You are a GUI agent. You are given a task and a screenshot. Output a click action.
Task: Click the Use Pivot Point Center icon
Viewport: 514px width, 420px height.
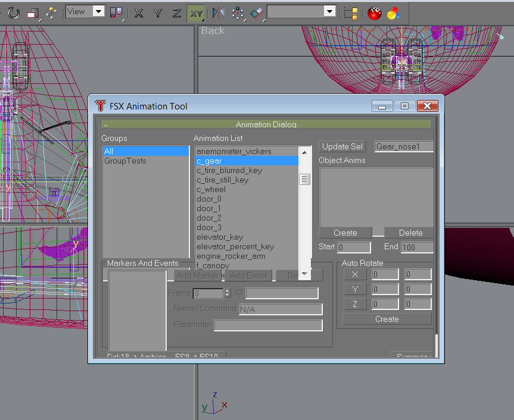pyautogui.click(x=117, y=12)
